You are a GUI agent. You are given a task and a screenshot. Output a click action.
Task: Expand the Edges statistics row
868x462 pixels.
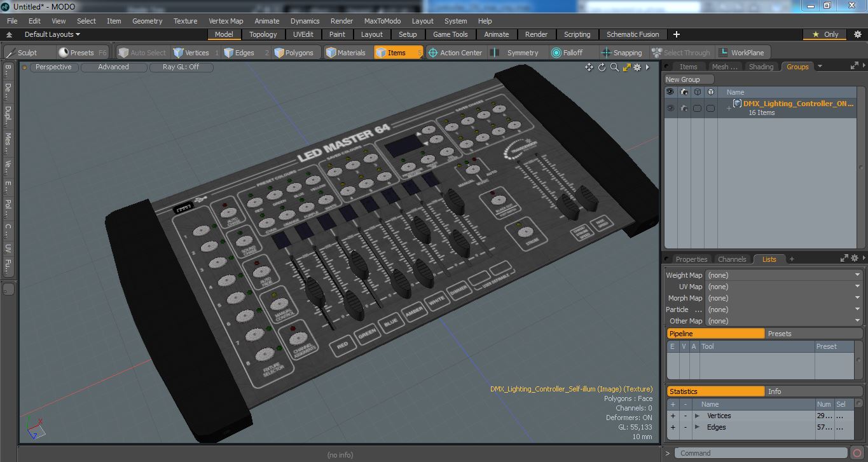pos(698,427)
